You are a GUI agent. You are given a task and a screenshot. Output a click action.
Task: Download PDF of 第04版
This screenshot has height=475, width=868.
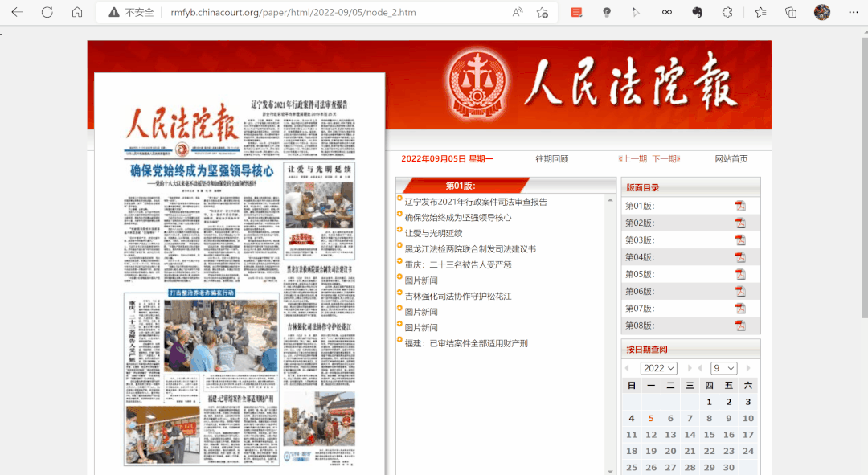pos(740,257)
